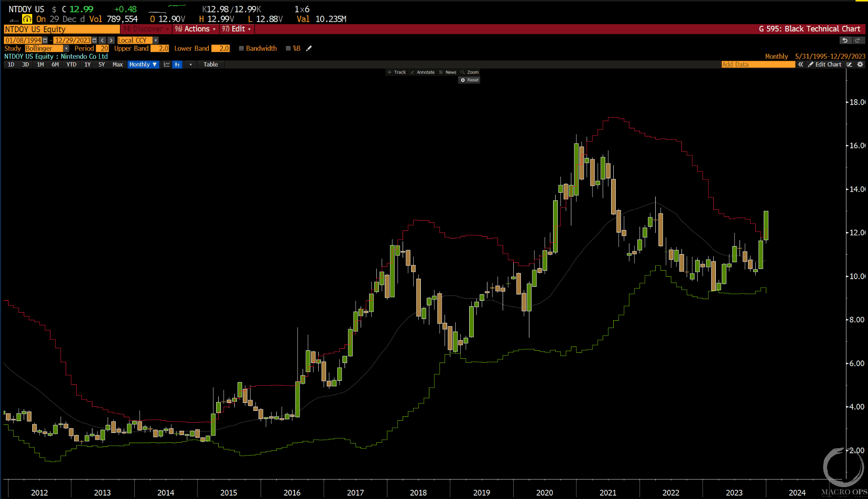Open the Bollinger study dropdown

(x=66, y=48)
